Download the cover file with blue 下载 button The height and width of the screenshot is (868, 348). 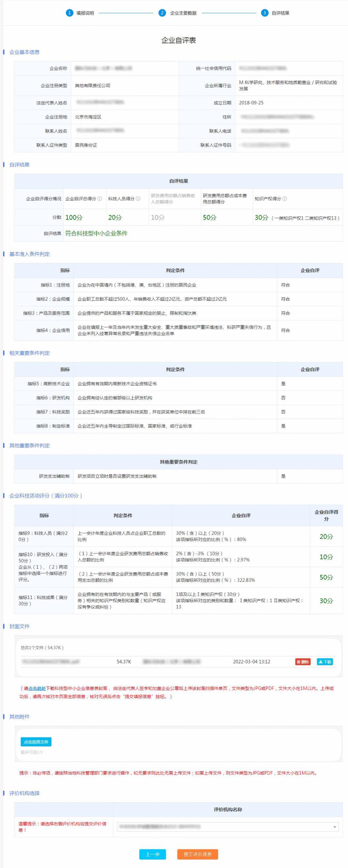coord(325,662)
